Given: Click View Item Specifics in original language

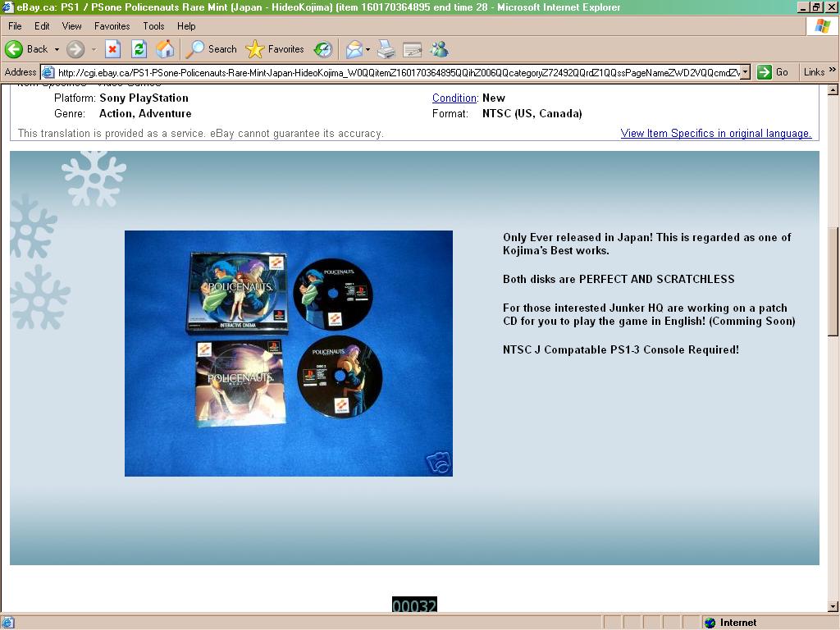Looking at the screenshot, I should point(715,133).
